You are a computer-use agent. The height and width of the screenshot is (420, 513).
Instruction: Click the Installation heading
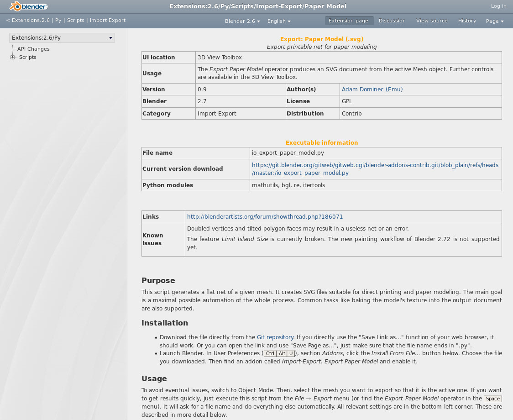pos(165,323)
